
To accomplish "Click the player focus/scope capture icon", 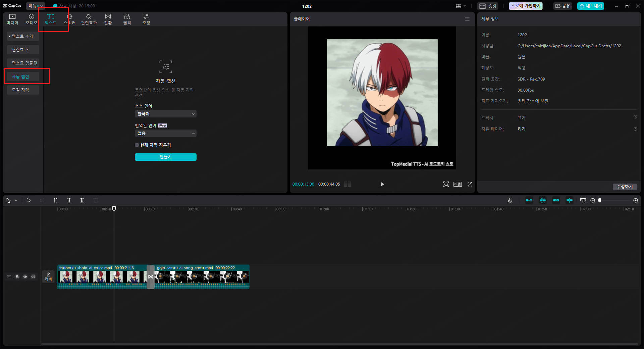I will point(446,184).
